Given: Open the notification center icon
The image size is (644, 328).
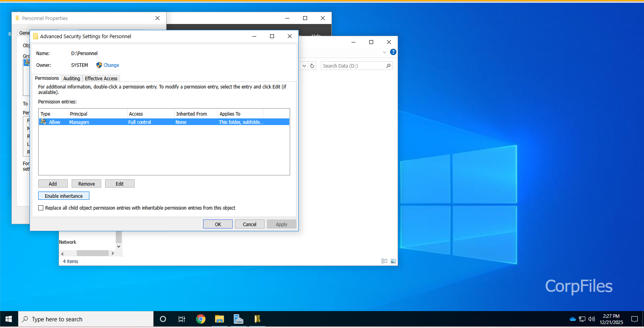Looking at the screenshot, I should click(634, 319).
